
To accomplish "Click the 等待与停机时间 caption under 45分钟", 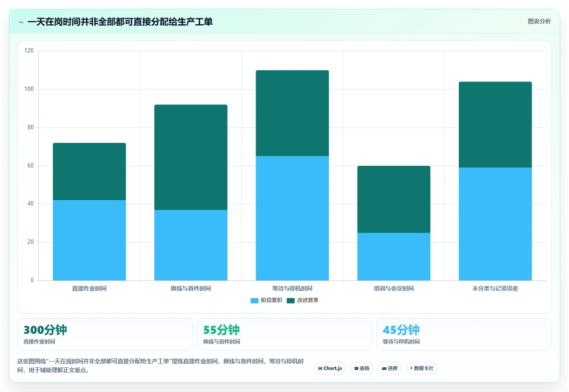I will click(401, 342).
